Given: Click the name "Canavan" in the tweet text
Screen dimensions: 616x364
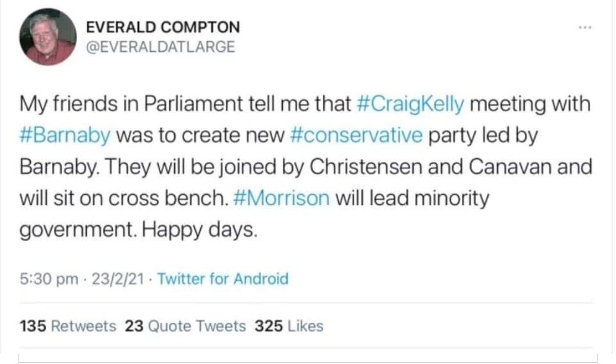Looking at the screenshot, I should 498,167.
